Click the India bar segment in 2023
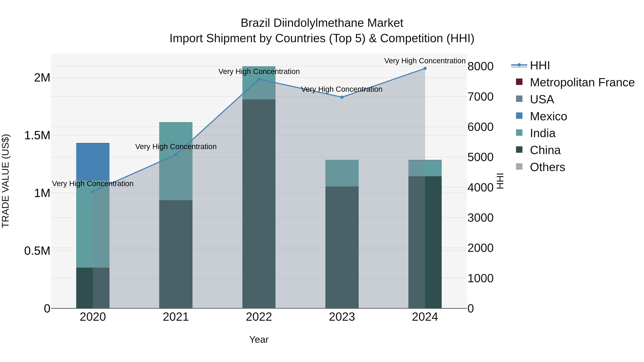644x362 pixels. [x=342, y=173]
